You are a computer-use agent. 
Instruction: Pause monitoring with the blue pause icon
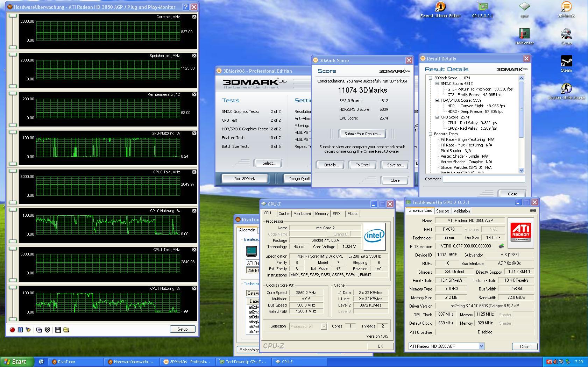[x=20, y=330]
